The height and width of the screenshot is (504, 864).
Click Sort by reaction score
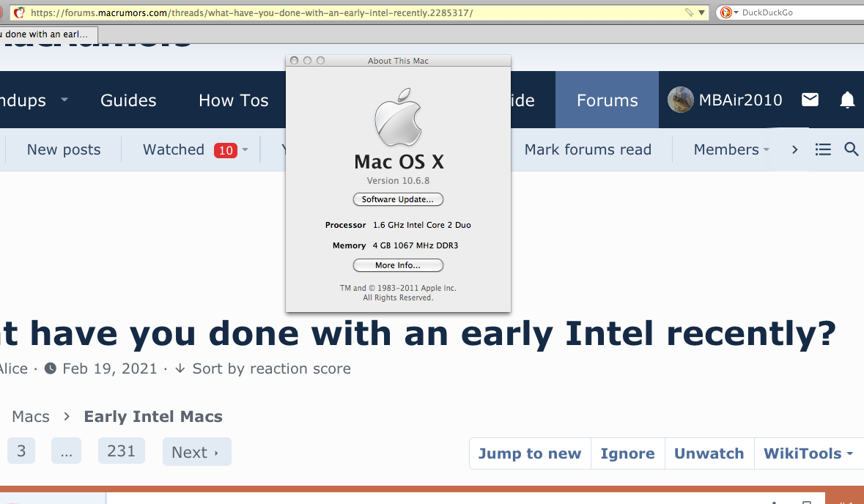pos(272,368)
